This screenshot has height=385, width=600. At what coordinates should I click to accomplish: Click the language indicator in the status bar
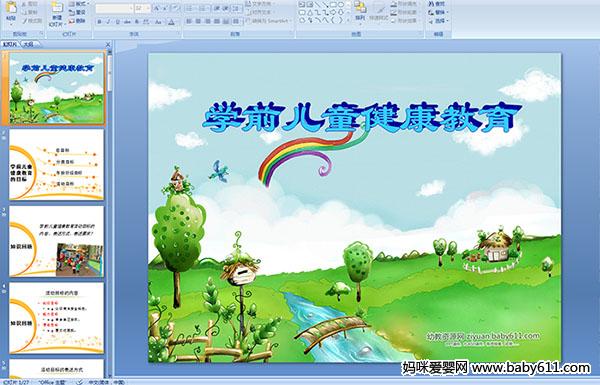[106, 382]
